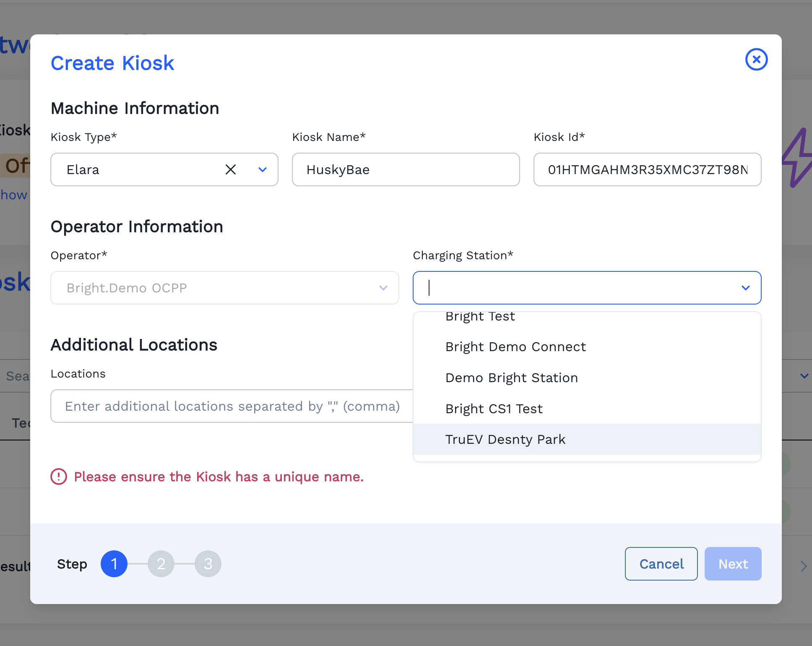Clear the Elara kiosk type selection

point(231,169)
